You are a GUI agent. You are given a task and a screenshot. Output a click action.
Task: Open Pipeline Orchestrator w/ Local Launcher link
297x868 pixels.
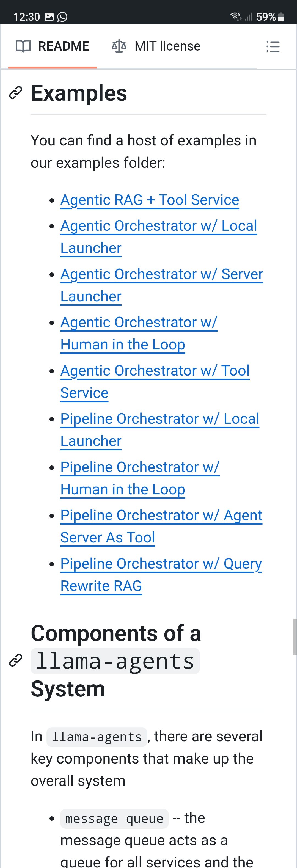pos(159,419)
